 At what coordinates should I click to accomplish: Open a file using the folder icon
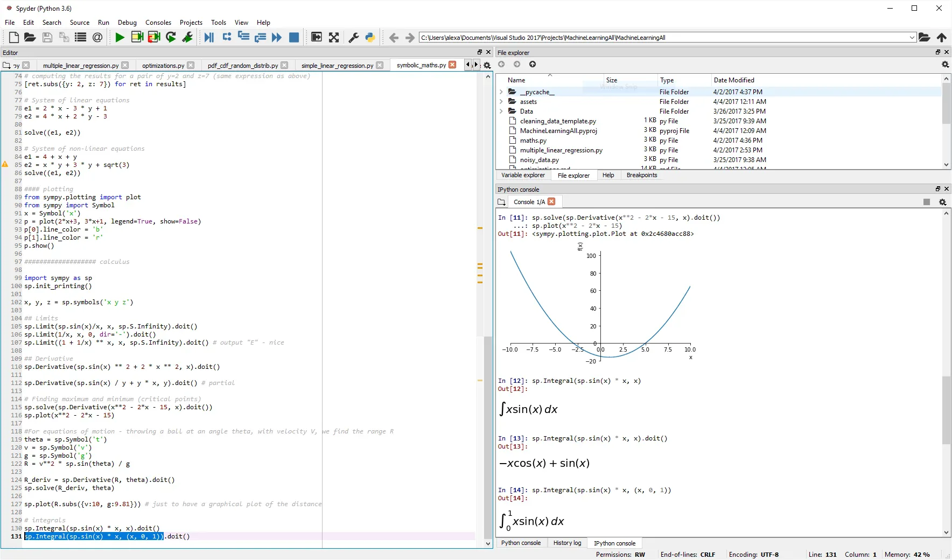click(30, 37)
